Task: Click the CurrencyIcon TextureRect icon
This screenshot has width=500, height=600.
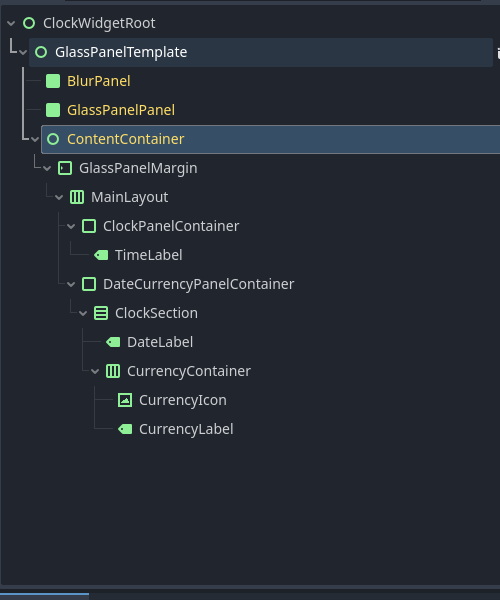Action: pyautogui.click(x=125, y=400)
